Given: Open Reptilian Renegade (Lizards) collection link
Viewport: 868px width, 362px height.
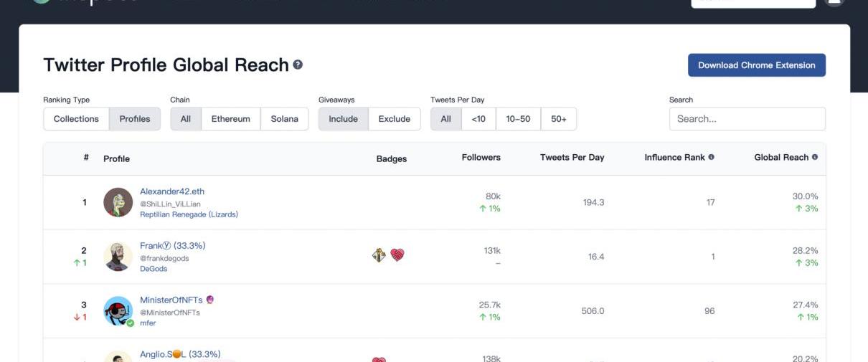Looking at the screenshot, I should coord(189,214).
